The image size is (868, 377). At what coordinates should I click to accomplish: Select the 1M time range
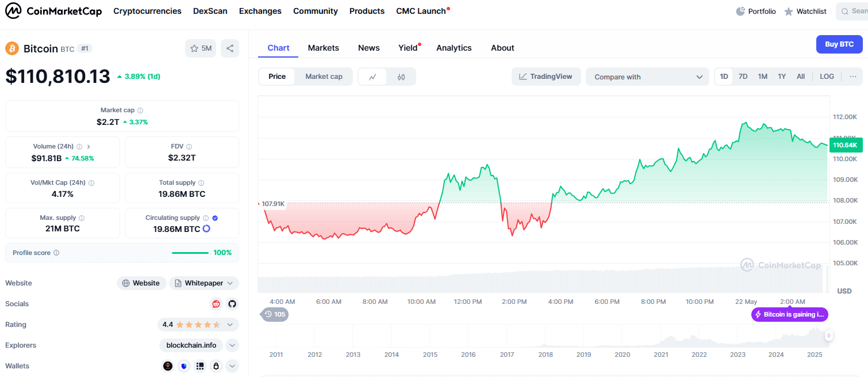(x=763, y=77)
